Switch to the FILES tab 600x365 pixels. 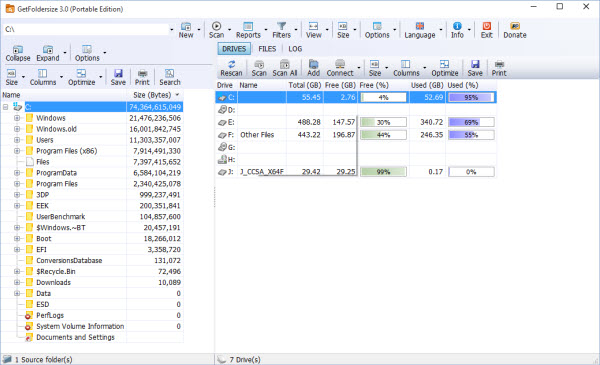click(267, 49)
